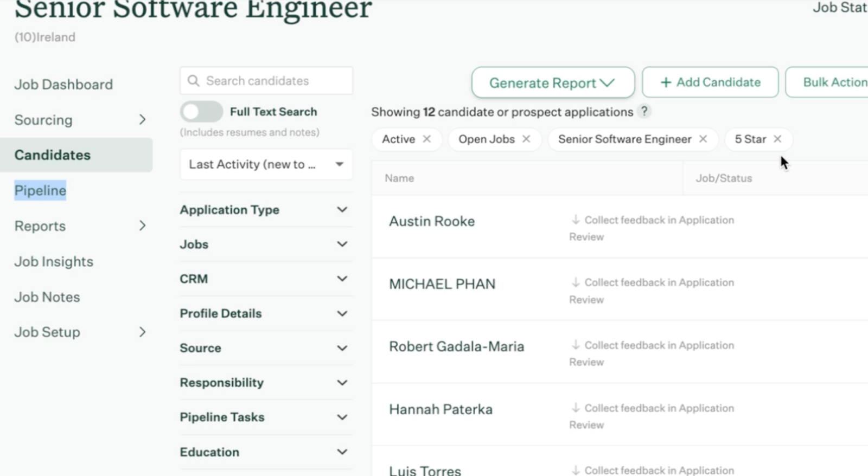The height and width of the screenshot is (476, 868).
Task: Remove the Active filter chip
Action: tap(427, 139)
